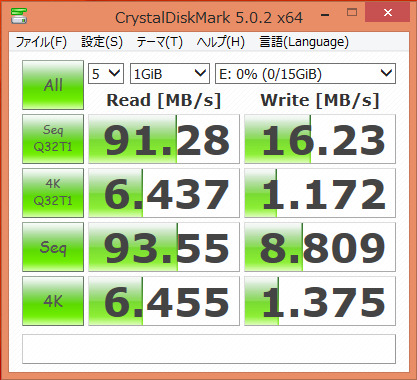Select the Seq write value 8.809
Image resolution: width=417 pixels, height=380 pixels.
coord(320,247)
